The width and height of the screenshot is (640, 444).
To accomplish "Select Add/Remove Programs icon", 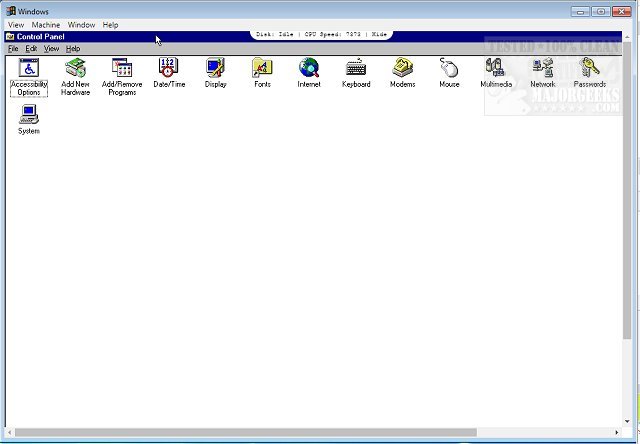I will point(122,68).
